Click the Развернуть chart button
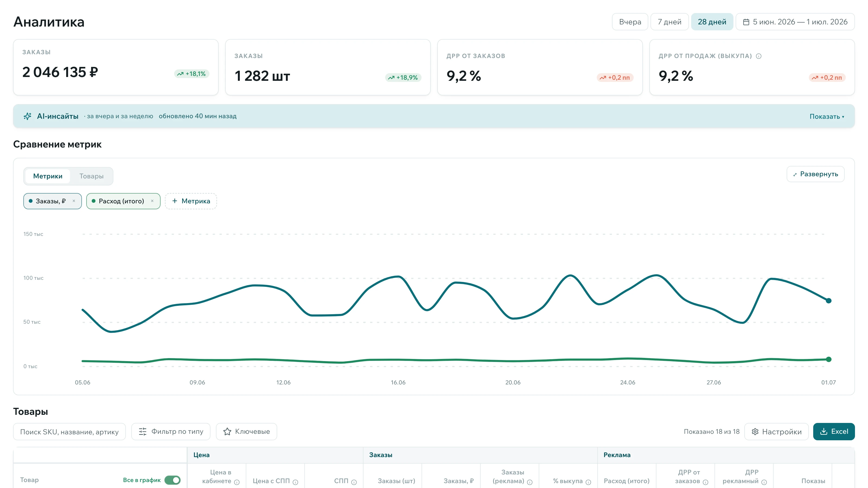868x488 pixels. point(815,174)
